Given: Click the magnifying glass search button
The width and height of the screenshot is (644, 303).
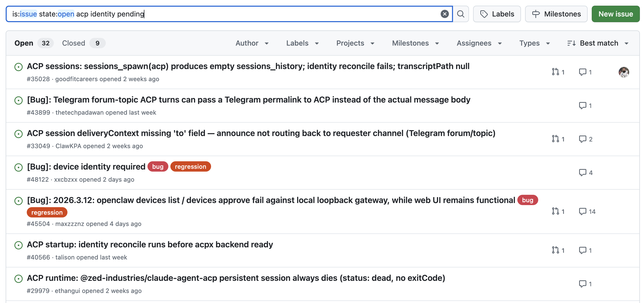Looking at the screenshot, I should (461, 14).
